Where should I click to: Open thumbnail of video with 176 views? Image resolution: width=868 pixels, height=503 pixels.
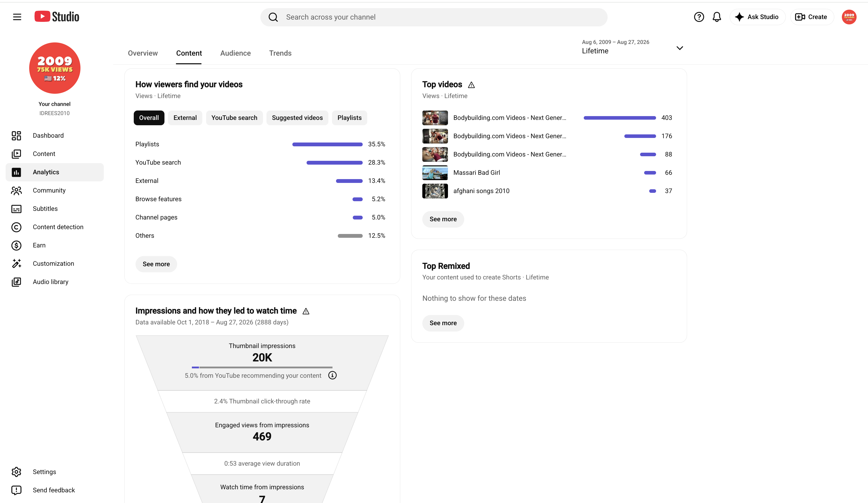(435, 136)
